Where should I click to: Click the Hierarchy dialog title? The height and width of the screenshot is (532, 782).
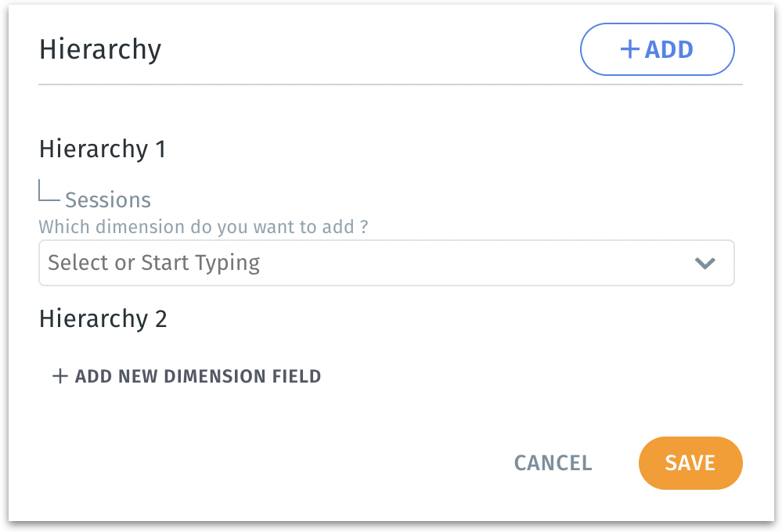(100, 49)
